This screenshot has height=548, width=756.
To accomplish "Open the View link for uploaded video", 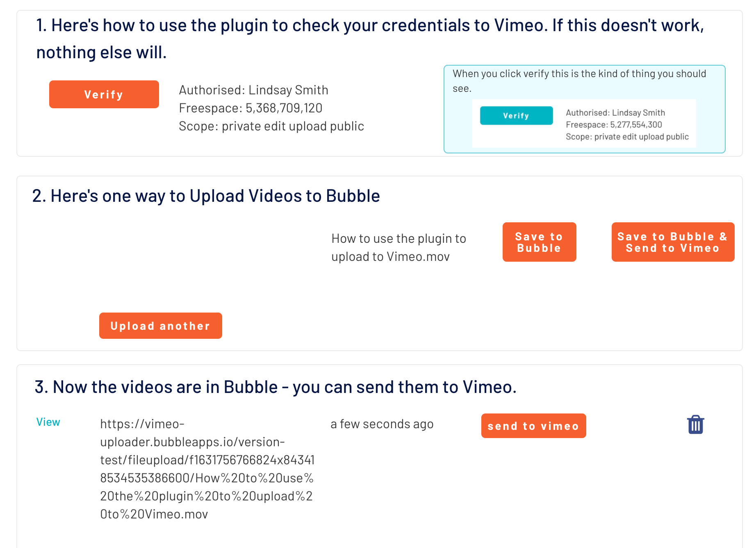I will pyautogui.click(x=48, y=422).
